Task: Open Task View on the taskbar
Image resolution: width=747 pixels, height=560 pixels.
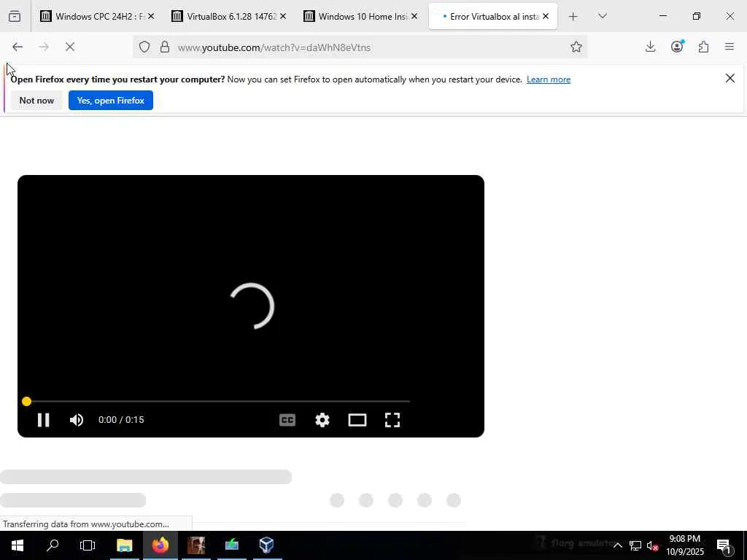Action: coord(88,545)
